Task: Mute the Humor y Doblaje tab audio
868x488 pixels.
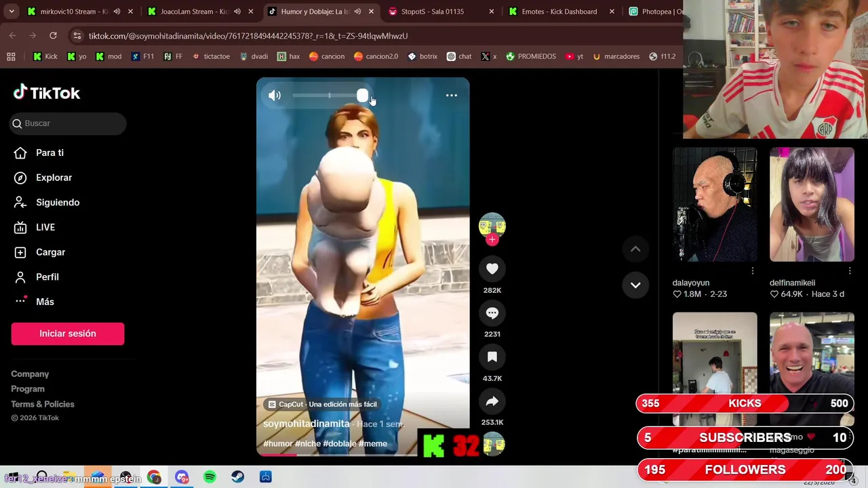Action: (x=357, y=12)
